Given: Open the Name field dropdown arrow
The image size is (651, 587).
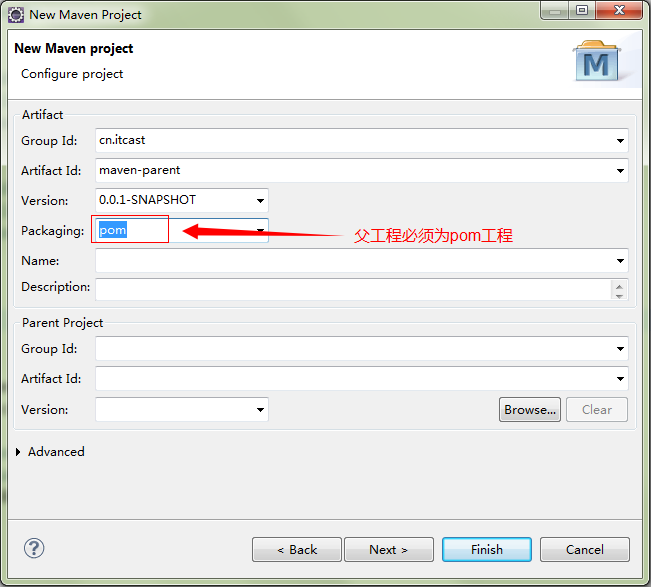Looking at the screenshot, I should coord(621,261).
